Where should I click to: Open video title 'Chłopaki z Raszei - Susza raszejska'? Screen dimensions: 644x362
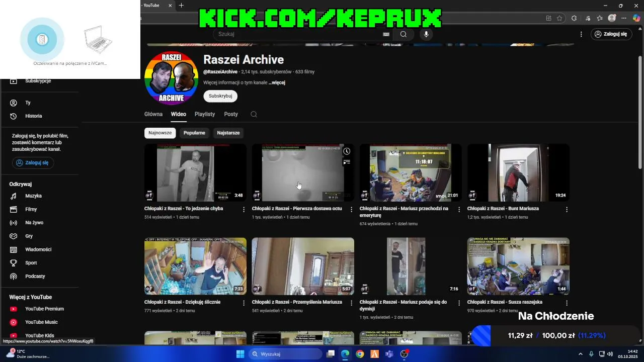point(505,302)
